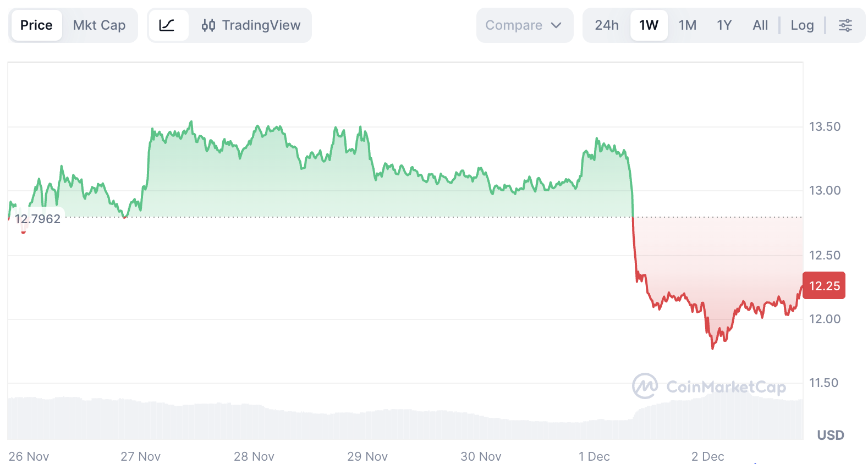The image size is (868, 464).
Task: Select the 1Y range button
Action: coord(724,25)
